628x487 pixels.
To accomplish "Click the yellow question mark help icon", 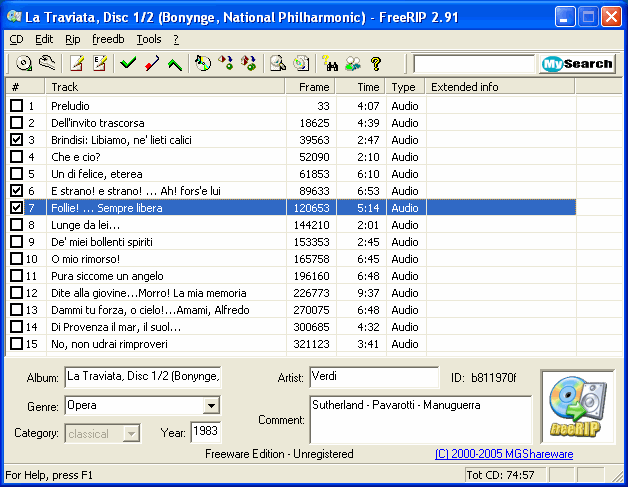I will 376,63.
